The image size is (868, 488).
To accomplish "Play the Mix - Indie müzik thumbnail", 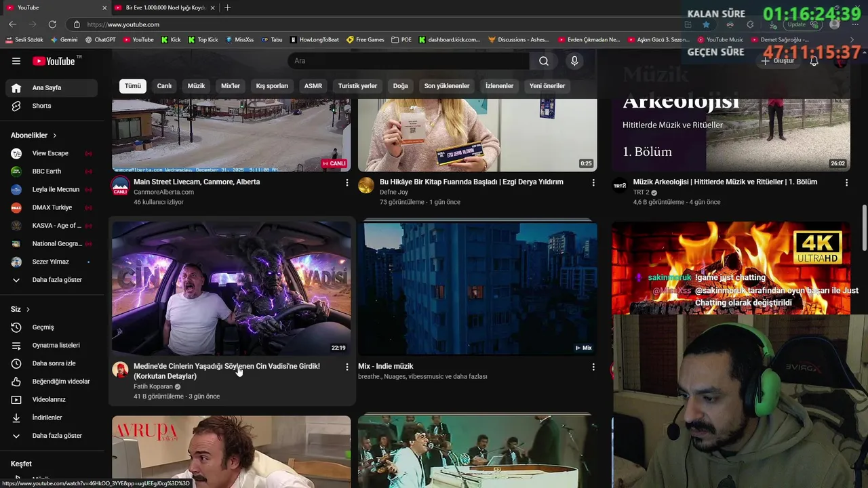I will (477, 288).
